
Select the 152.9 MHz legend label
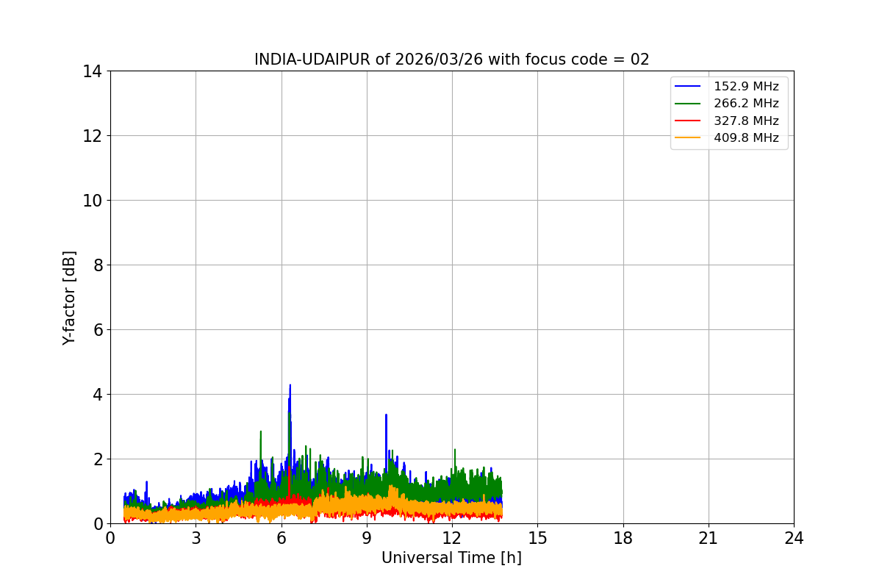[746, 87]
